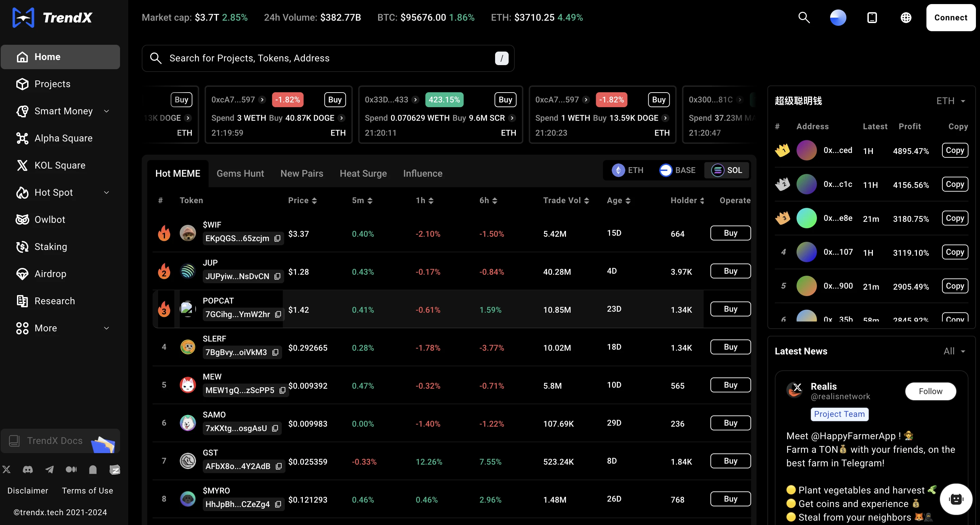
Task: Select the KOL Square icon
Action: click(21, 165)
